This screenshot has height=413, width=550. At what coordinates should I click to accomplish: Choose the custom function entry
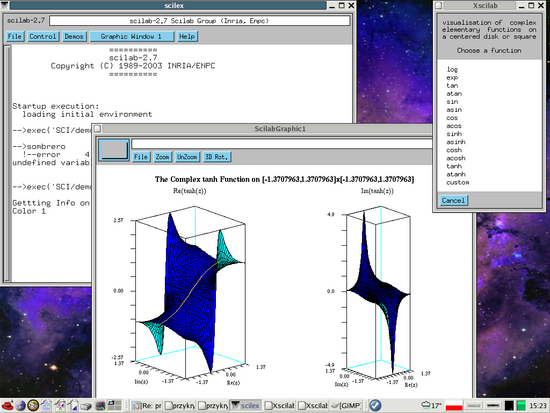click(458, 182)
